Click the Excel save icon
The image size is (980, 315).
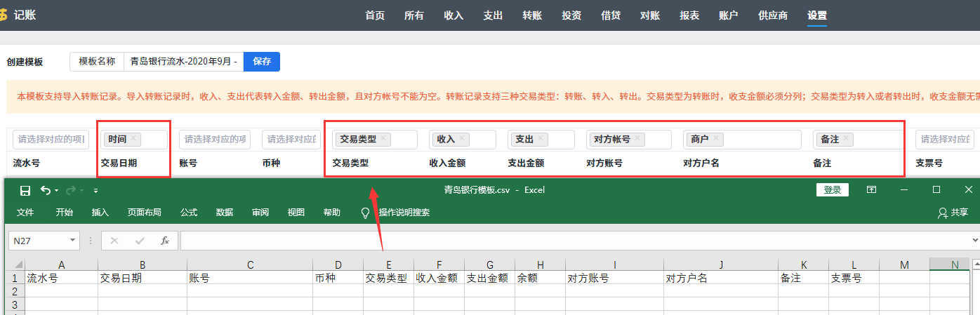pyautogui.click(x=25, y=190)
